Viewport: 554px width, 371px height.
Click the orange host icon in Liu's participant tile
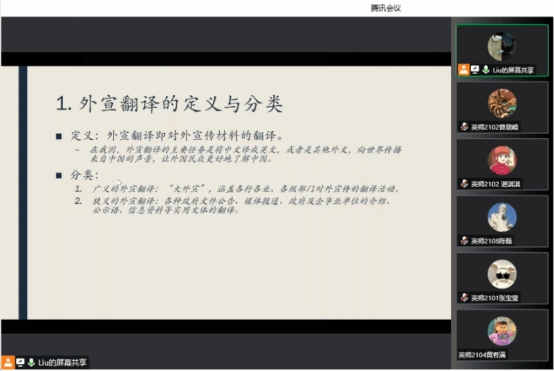pyautogui.click(x=464, y=70)
